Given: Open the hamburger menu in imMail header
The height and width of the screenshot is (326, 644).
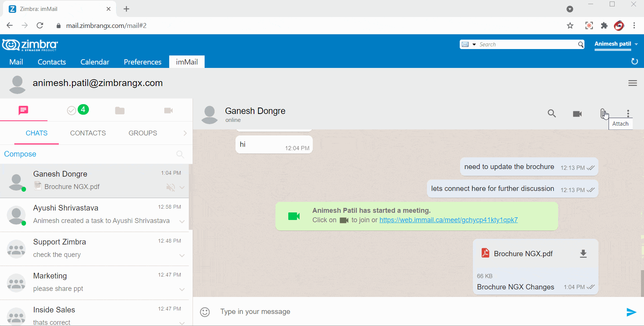Looking at the screenshot, I should [632, 83].
